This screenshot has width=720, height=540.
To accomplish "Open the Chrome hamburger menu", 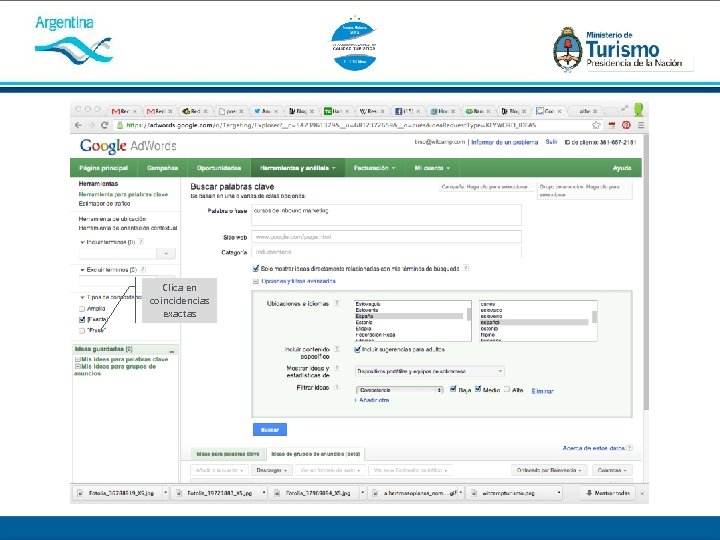I will [641, 125].
